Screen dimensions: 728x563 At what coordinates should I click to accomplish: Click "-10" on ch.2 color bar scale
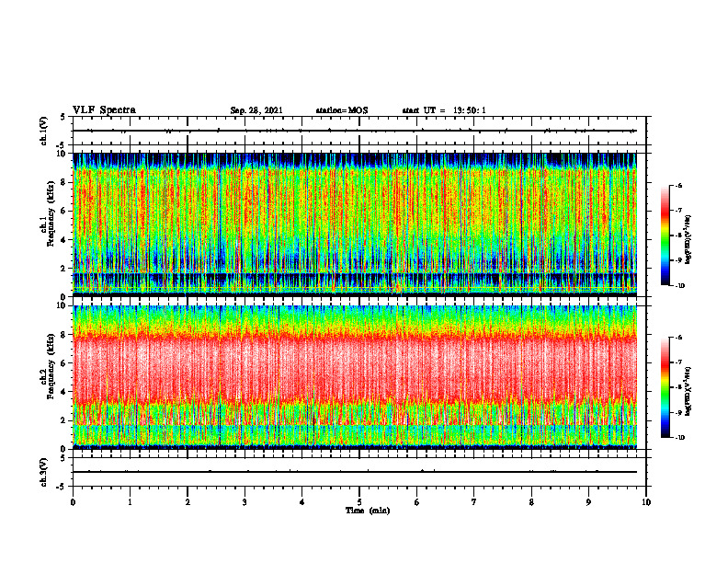tap(679, 438)
